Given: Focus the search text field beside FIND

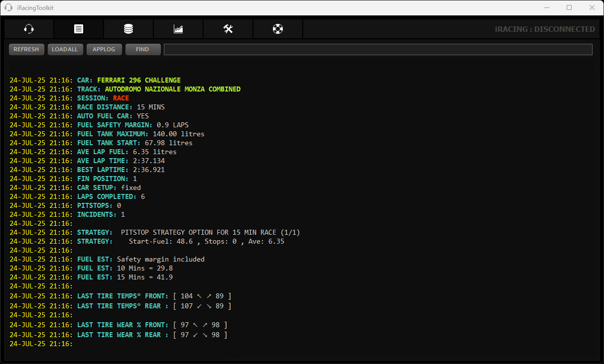Looking at the screenshot, I should tap(377, 49).
